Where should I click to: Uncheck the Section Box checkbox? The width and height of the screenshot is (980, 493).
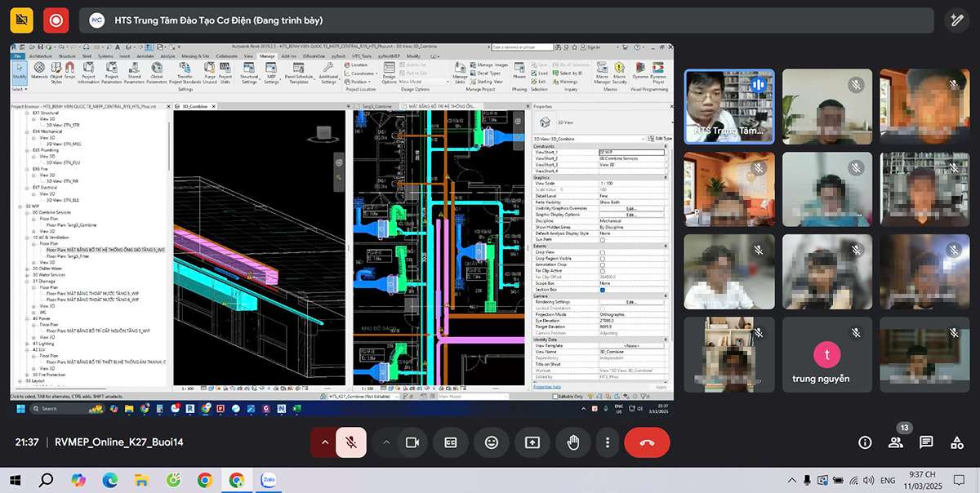[x=603, y=290]
